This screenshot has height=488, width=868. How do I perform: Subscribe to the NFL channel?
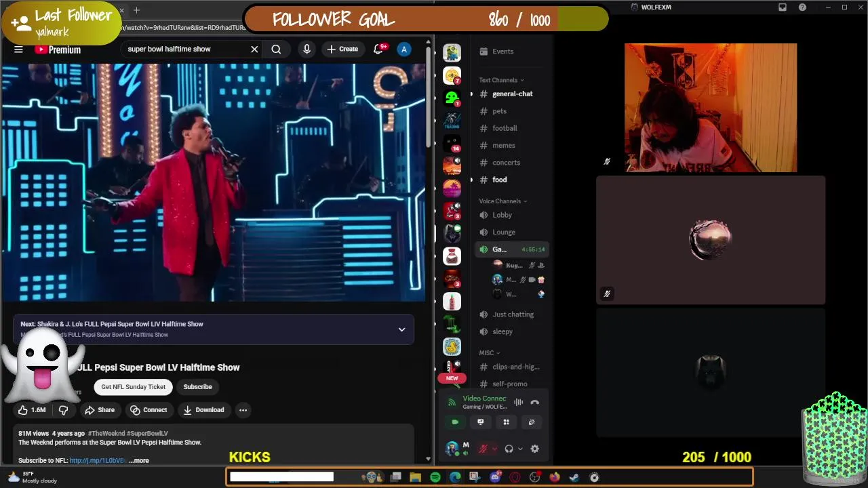coord(197,386)
